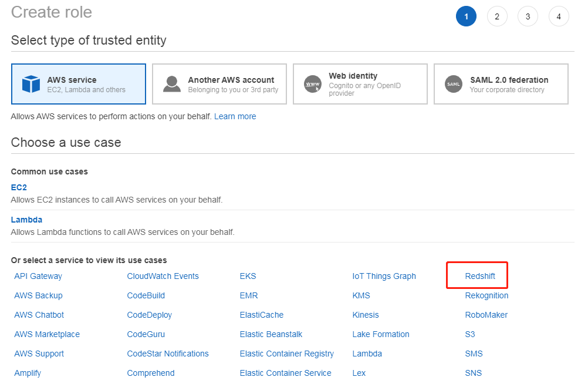This screenshot has height=387, width=588.
Task: Jump to step 2 indicator
Action: pyautogui.click(x=497, y=16)
